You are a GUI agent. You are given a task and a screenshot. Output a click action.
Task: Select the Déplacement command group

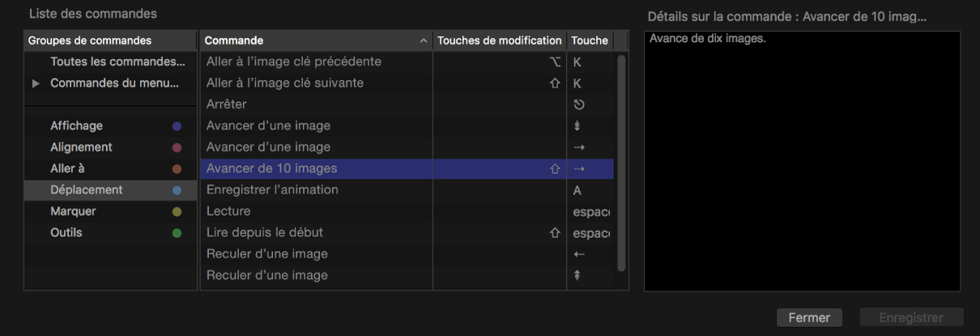[87, 190]
